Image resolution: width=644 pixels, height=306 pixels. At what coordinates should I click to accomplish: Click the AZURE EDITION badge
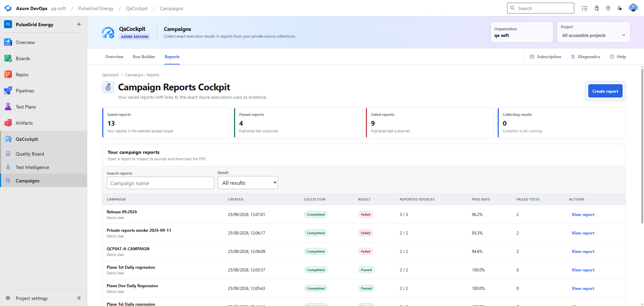tap(135, 37)
